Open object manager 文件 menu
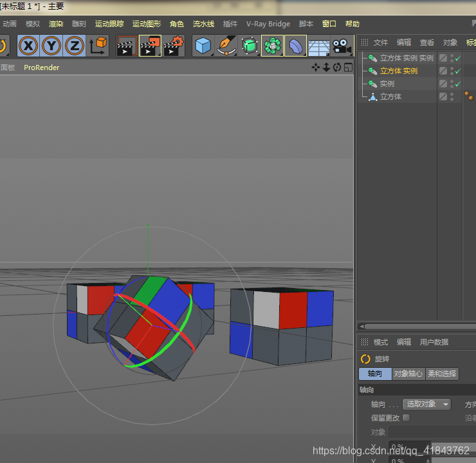This screenshot has width=476, height=463. (x=381, y=42)
